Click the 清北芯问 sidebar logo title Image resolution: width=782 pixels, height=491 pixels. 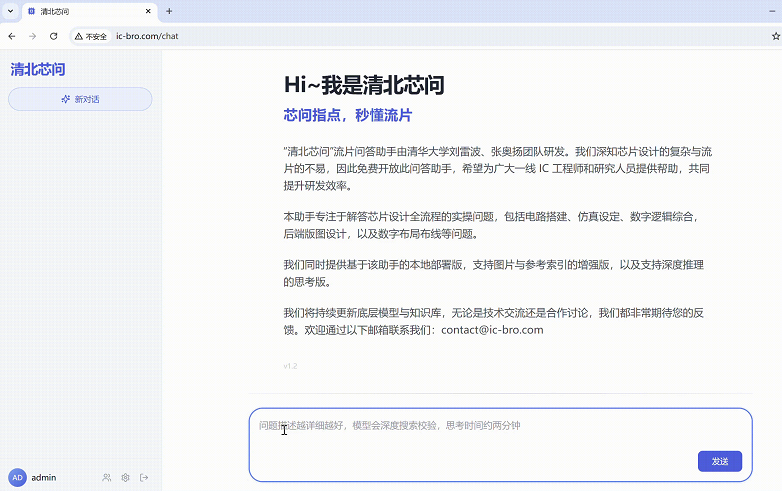(x=38, y=69)
